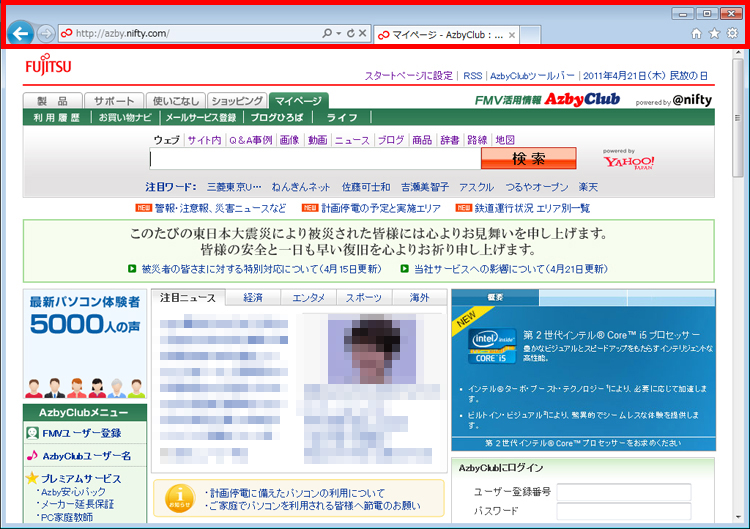This screenshot has width=750, height=529.
Task: Open AzbyClubユーザー名 in AzbyClub menu
Action: pos(87,456)
